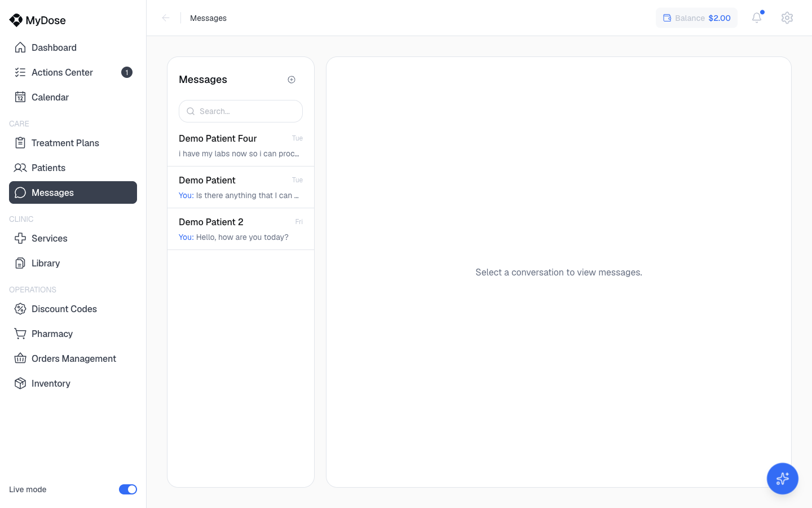Select the Demo Patient 2 conversation
The height and width of the screenshot is (508, 812).
coord(241,229)
